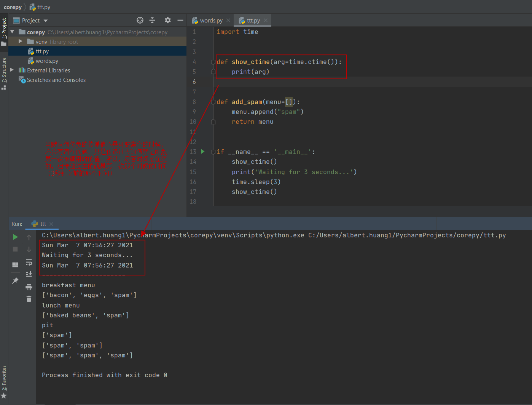The image size is (532, 405).
Task: Click fold end marker at return menu
Action: coord(213,122)
